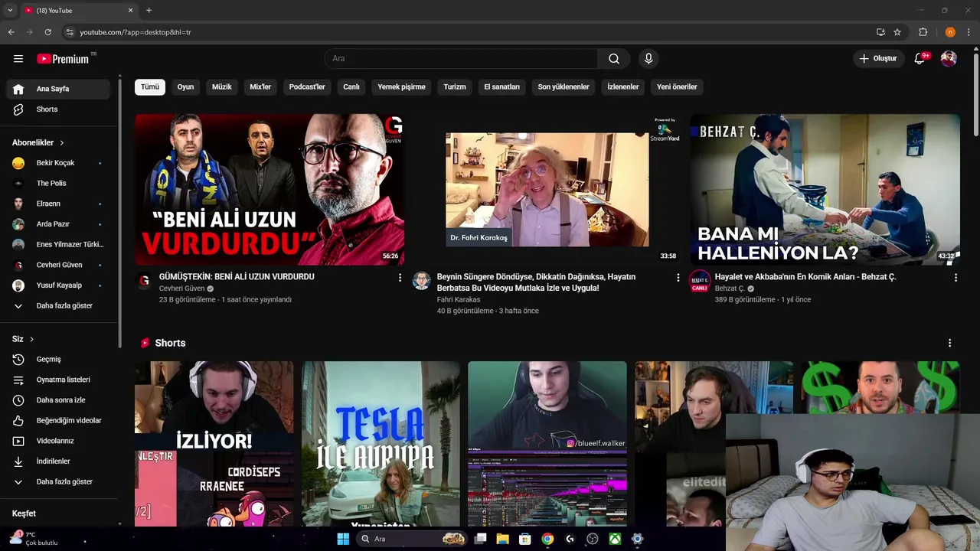
Task: Open File Explorer from taskbar
Action: 502,539
